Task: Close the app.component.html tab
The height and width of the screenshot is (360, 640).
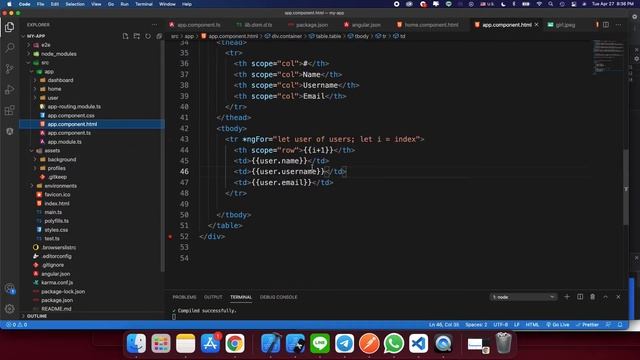Action: point(536,25)
